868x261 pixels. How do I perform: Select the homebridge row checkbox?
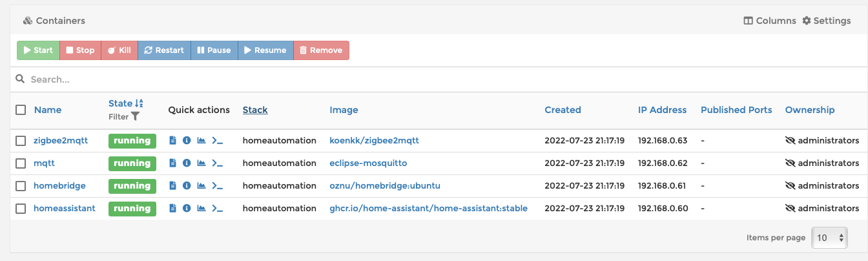[x=21, y=186]
